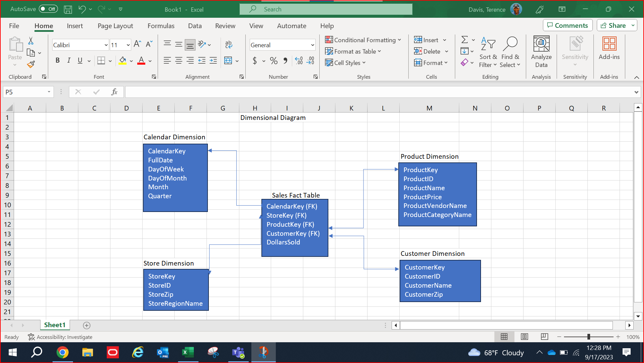Apply the percent style format
644x363 pixels.
pos(273,61)
